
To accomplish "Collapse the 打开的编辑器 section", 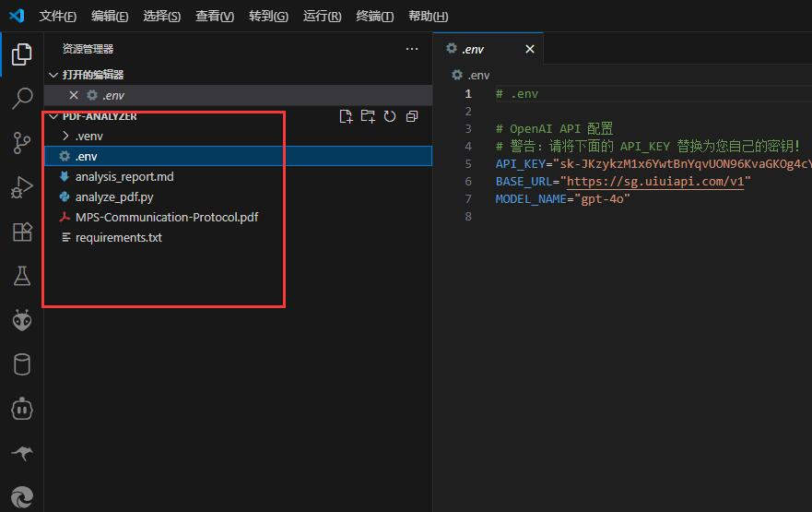I will point(53,75).
